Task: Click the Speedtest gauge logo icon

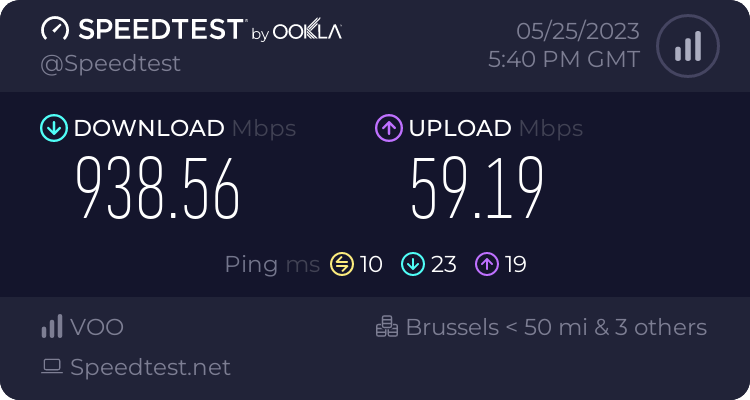Action: [55, 30]
